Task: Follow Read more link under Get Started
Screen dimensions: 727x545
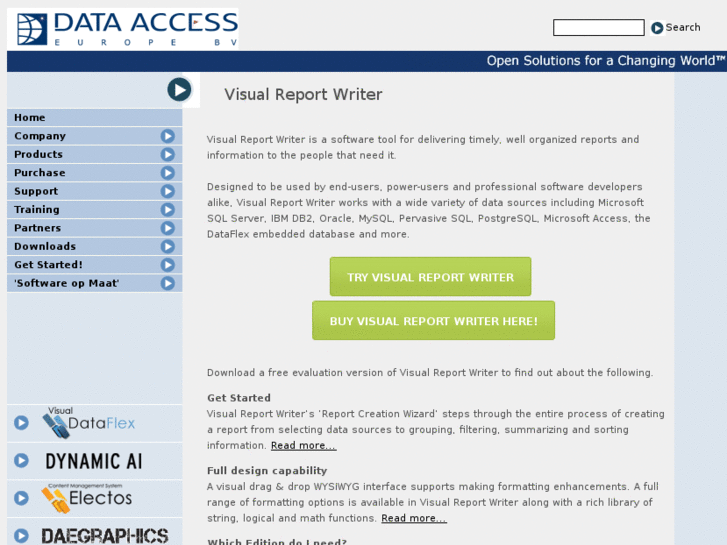Action: coord(304,445)
